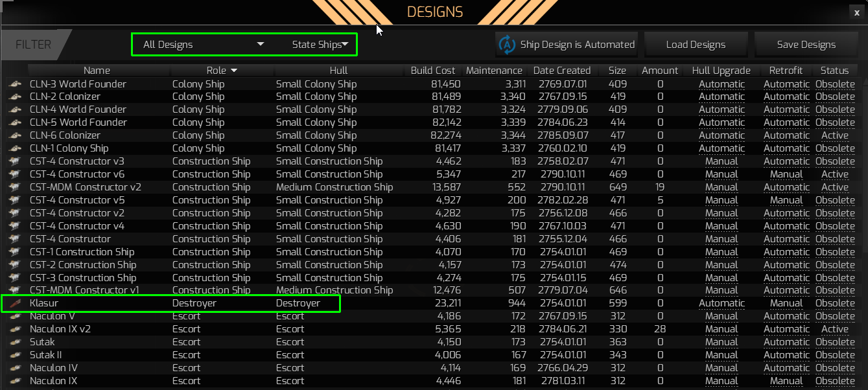The image size is (868, 390).
Task: Click Medium Construction Ship hull for CST-MDM v1
Action: click(x=334, y=290)
